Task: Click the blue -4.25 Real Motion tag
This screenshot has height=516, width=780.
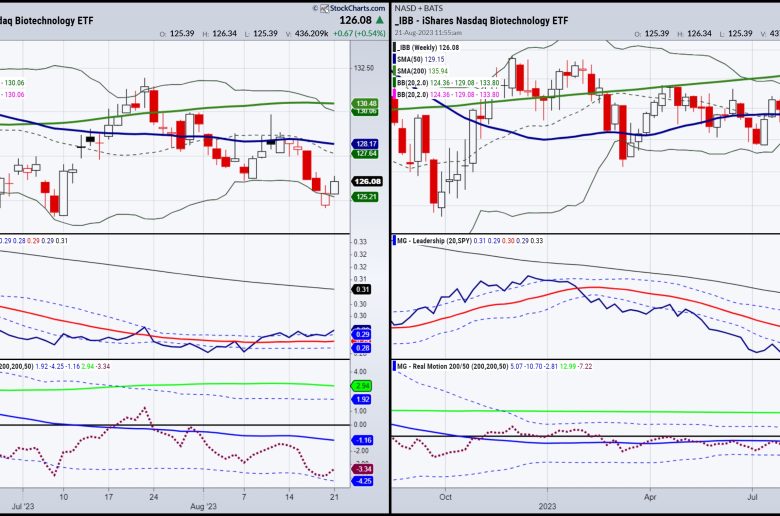Action: click(x=362, y=481)
